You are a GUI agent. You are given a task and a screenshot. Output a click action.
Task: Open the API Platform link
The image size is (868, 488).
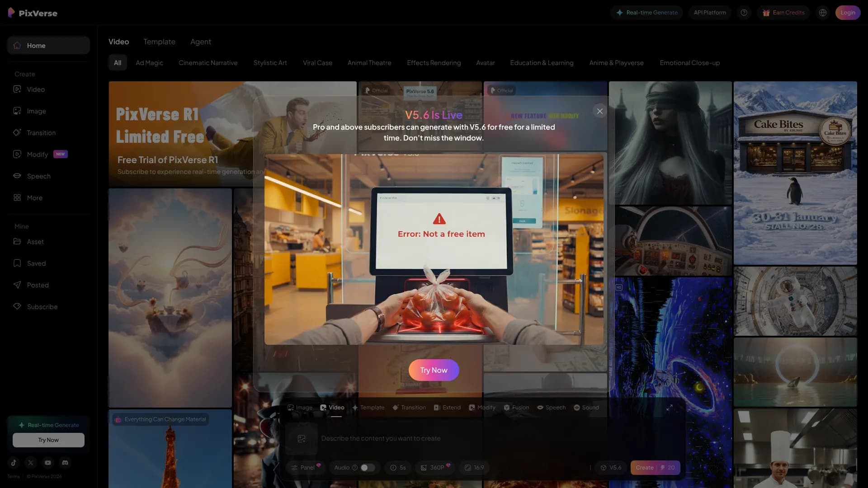[710, 13]
